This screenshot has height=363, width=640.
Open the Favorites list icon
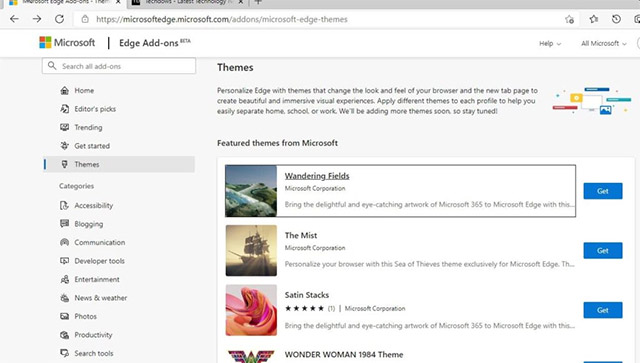[x=593, y=19]
